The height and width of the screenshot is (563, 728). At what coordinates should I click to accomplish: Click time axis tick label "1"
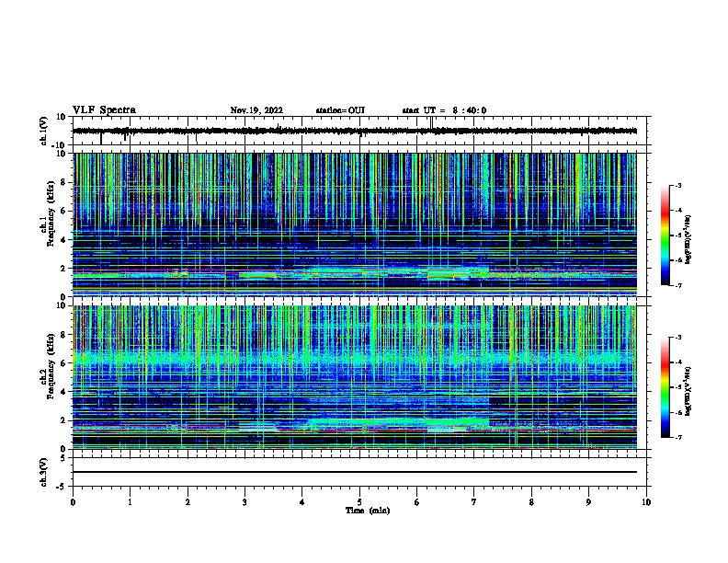130,502
